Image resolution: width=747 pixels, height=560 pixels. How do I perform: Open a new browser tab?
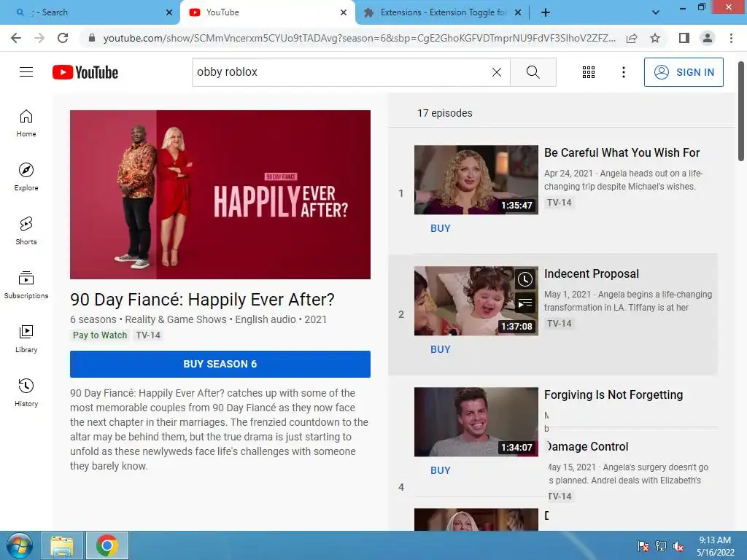click(x=546, y=12)
